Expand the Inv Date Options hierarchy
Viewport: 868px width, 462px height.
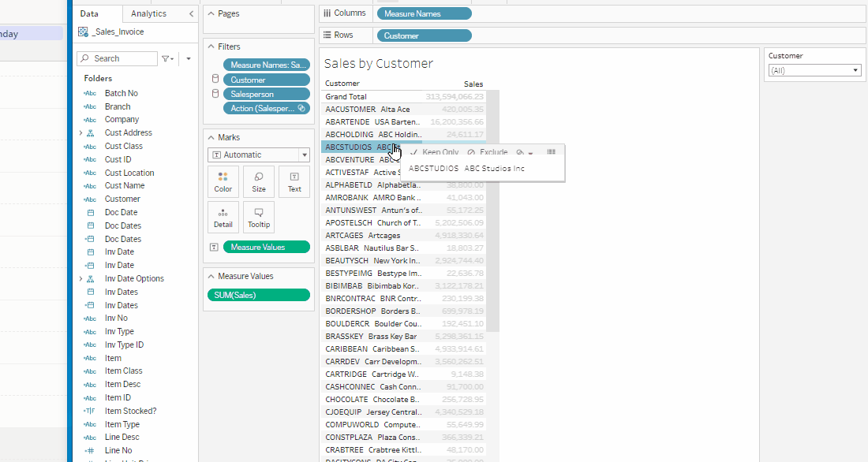pos(80,279)
